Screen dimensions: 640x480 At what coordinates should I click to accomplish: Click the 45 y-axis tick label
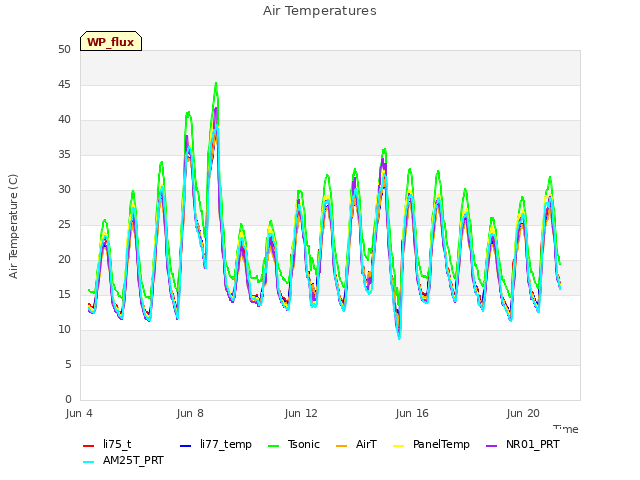[64, 85]
